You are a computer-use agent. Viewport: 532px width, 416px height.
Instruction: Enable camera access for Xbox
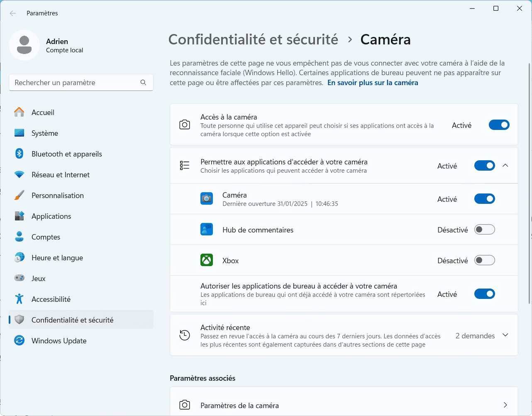click(x=485, y=260)
